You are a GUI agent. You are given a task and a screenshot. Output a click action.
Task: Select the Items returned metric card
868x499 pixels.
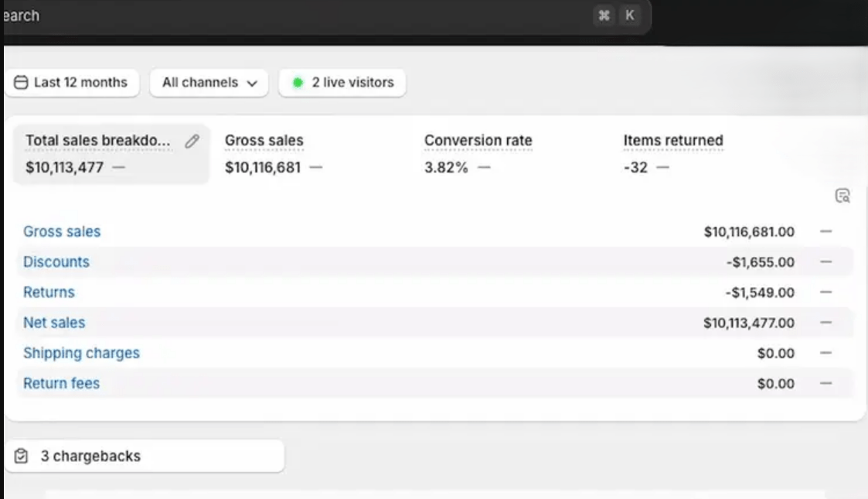[672, 154]
